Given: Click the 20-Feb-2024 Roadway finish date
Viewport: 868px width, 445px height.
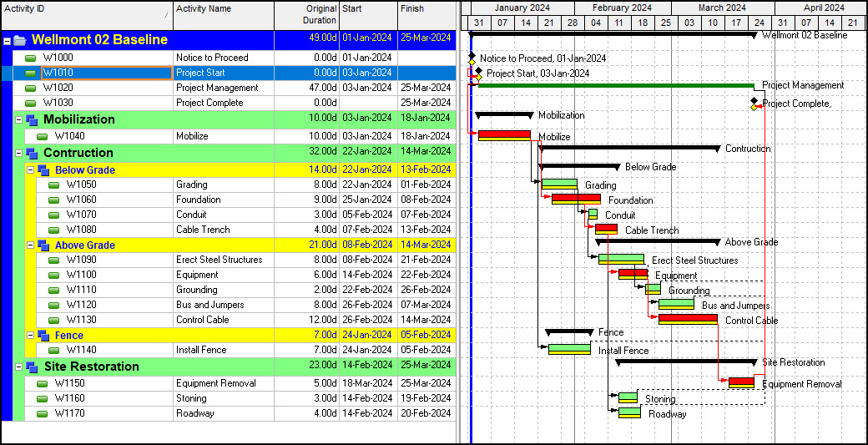Looking at the screenshot, I should [426, 413].
